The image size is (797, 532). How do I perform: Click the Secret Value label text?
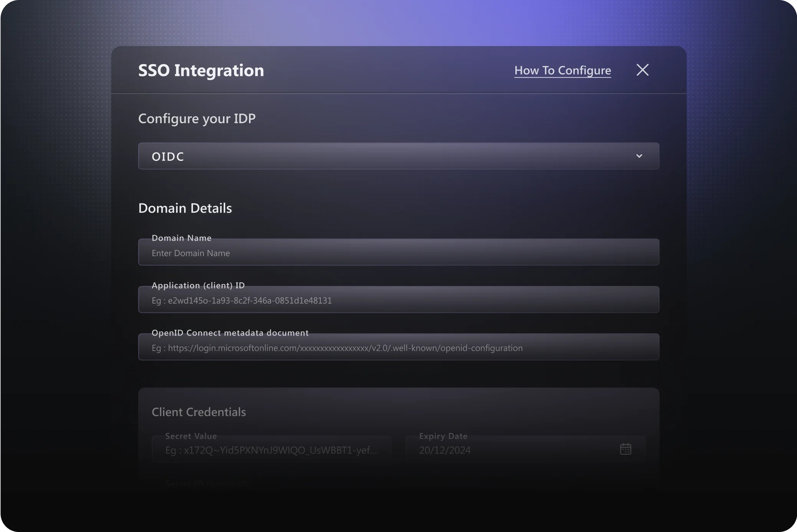[x=191, y=436]
